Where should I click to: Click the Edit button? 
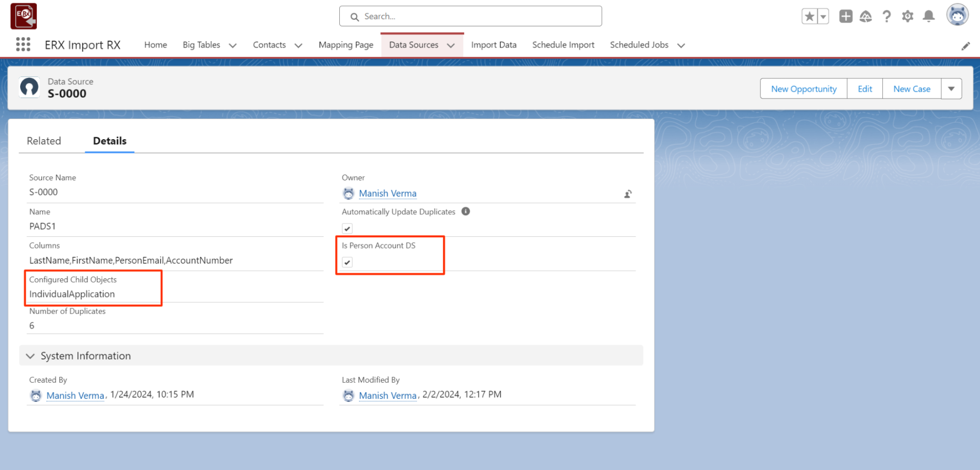(864, 89)
